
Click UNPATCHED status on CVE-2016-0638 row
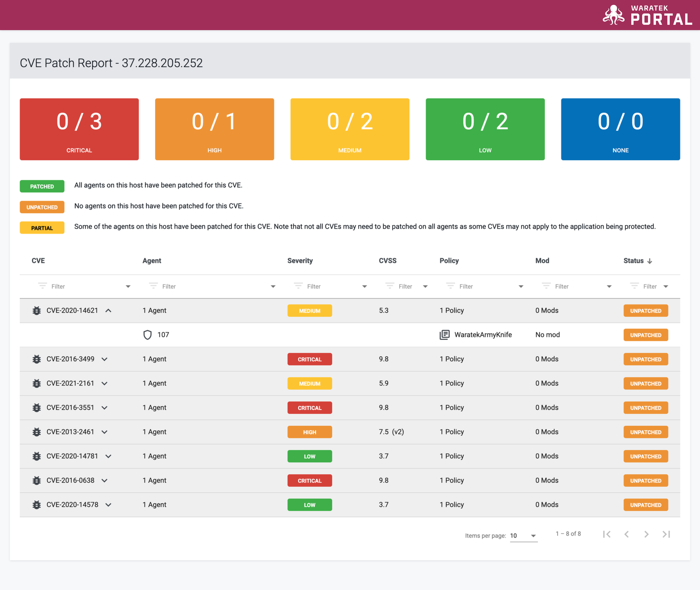pyautogui.click(x=645, y=481)
